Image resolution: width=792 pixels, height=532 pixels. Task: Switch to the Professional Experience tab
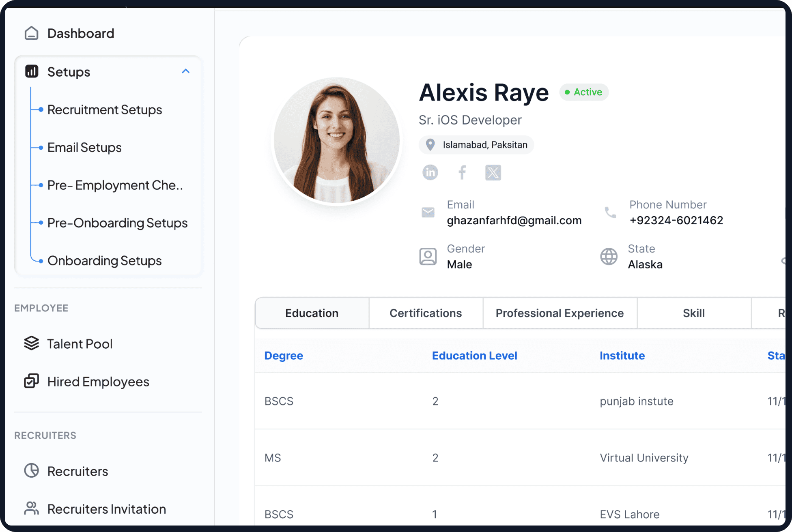tap(560, 313)
